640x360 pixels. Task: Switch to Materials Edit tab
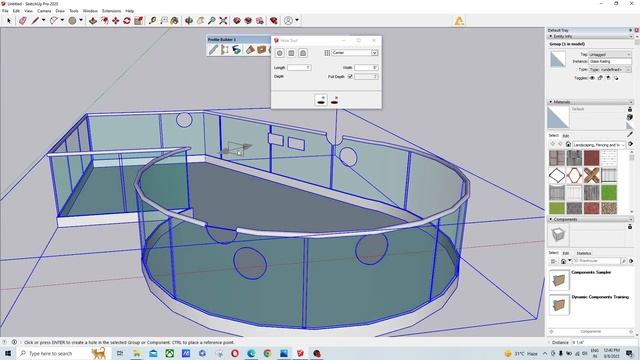(566, 136)
